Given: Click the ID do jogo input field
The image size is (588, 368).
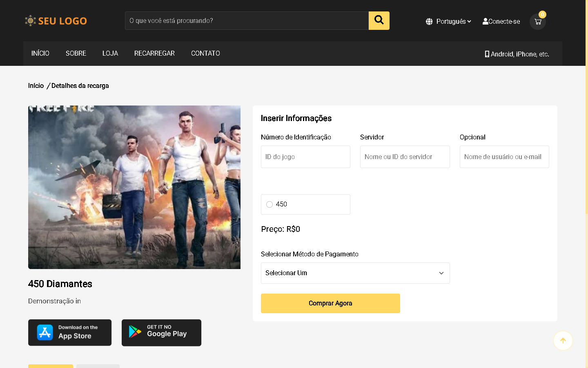Looking at the screenshot, I should tap(305, 157).
